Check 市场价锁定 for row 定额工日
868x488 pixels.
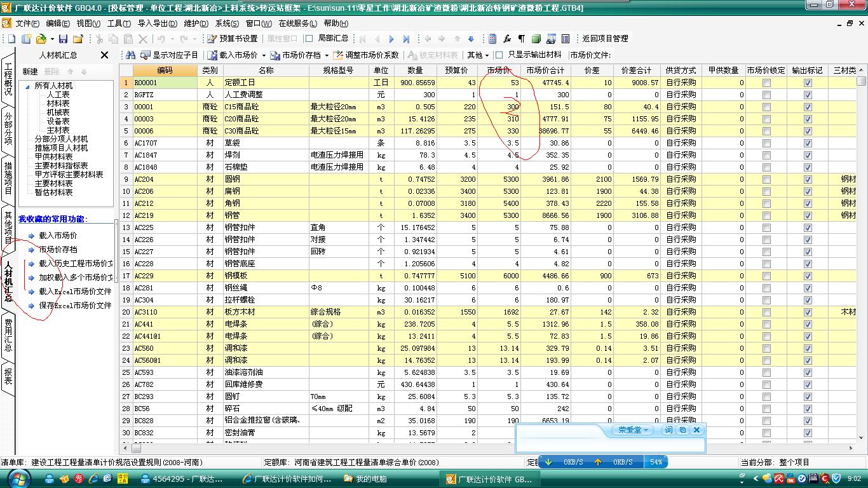click(766, 83)
